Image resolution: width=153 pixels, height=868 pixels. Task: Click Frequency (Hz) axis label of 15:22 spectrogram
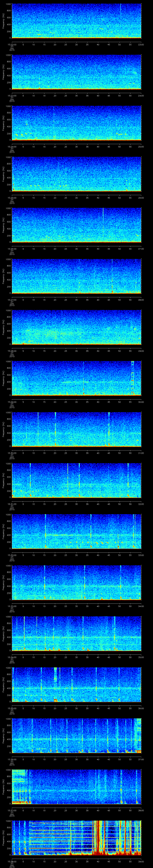[3, 21]
